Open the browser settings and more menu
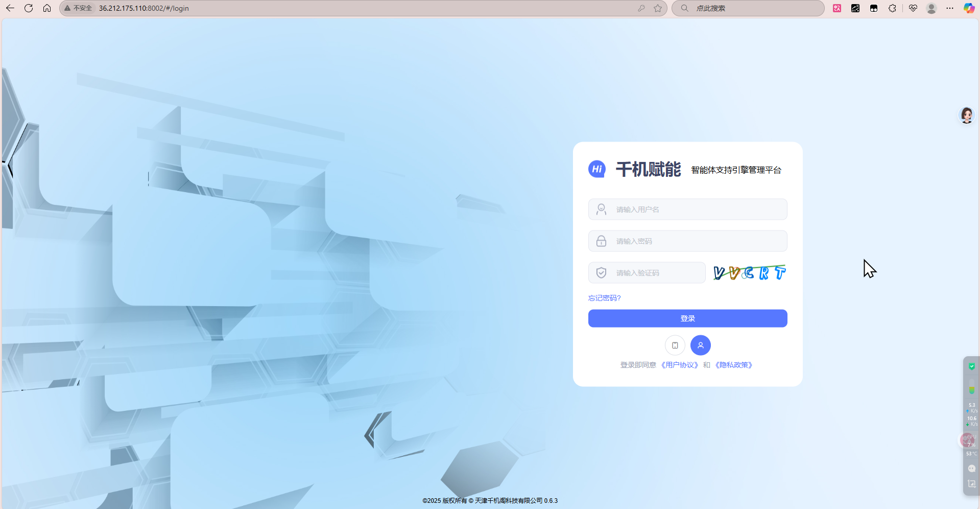Image resolution: width=980 pixels, height=509 pixels. coord(950,8)
